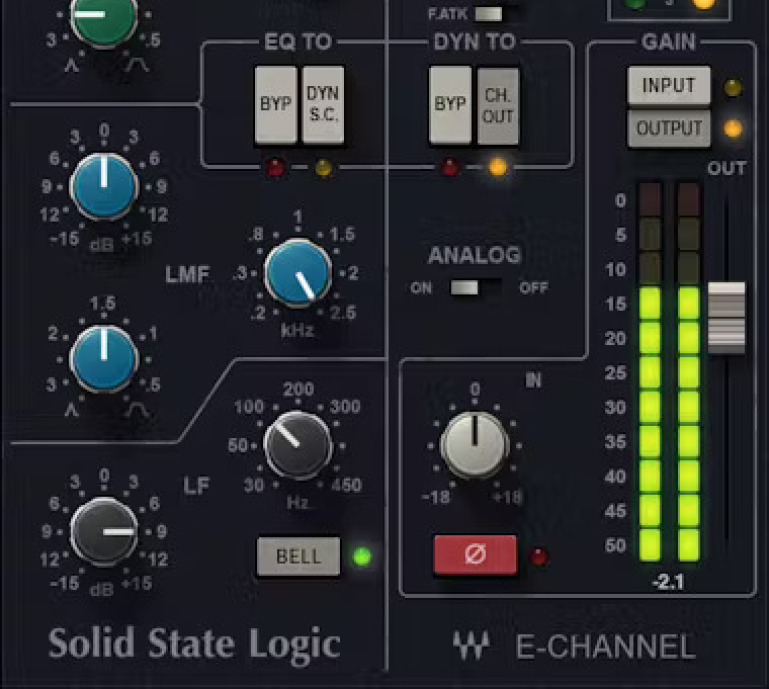Toggle the F.ATK fast attack switch

[x=488, y=14]
